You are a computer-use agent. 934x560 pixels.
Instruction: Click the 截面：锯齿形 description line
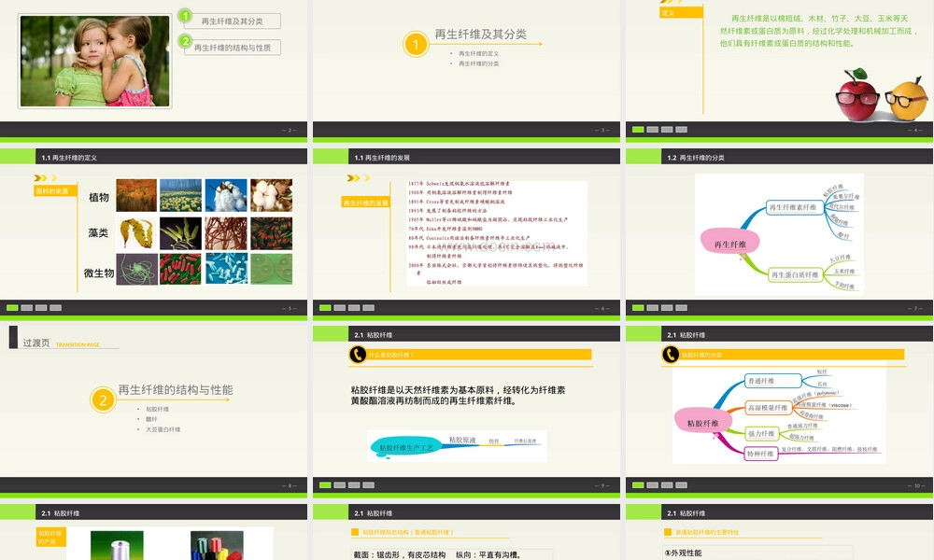(x=438, y=554)
